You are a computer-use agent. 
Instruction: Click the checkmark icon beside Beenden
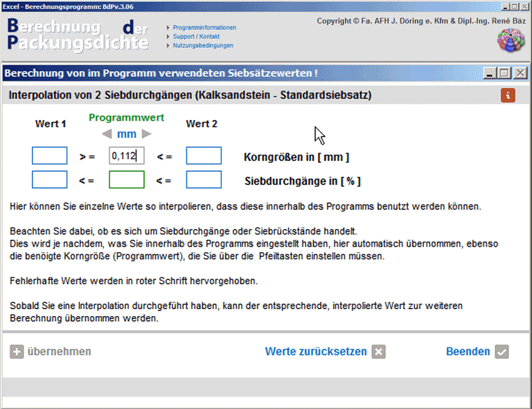[x=502, y=351]
